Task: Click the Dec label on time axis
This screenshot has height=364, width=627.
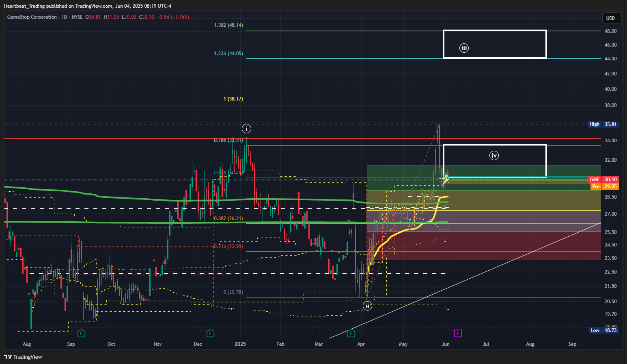Action: tap(198, 344)
